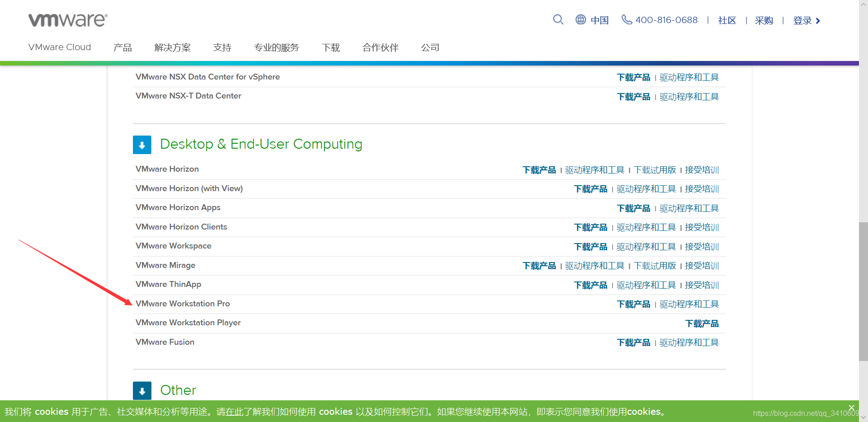This screenshot has width=868, height=422.
Task: Click 驱动程序和工具 for VMware Fusion
Action: pyautogui.click(x=689, y=342)
